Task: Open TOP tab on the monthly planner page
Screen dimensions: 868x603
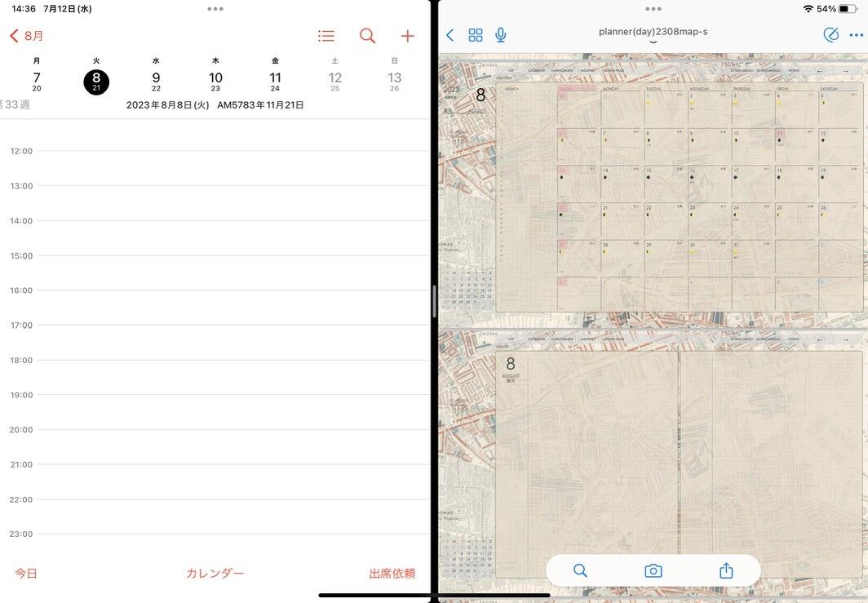Action: pos(511,71)
